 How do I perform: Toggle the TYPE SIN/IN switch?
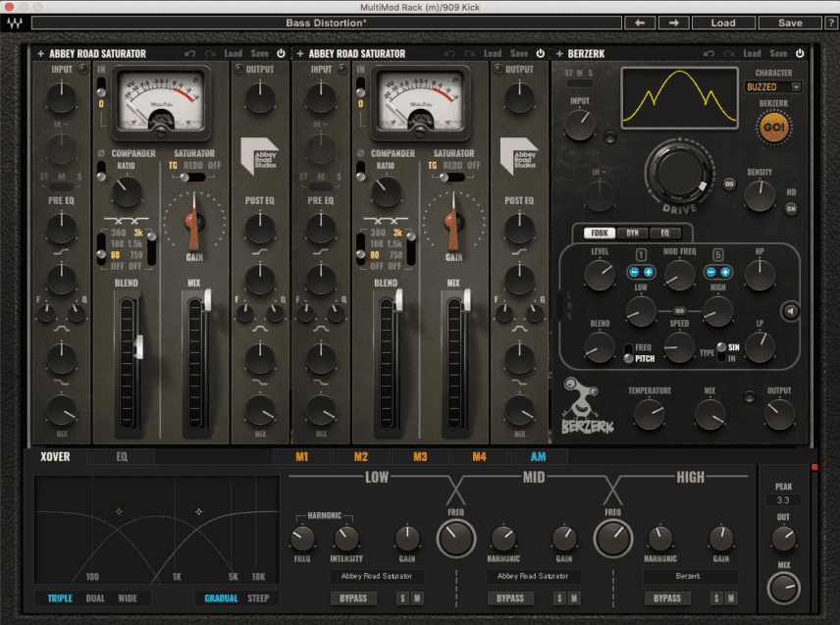click(x=721, y=351)
